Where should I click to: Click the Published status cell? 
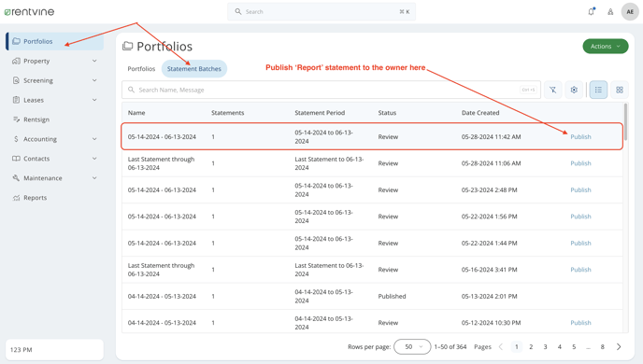[392, 296]
